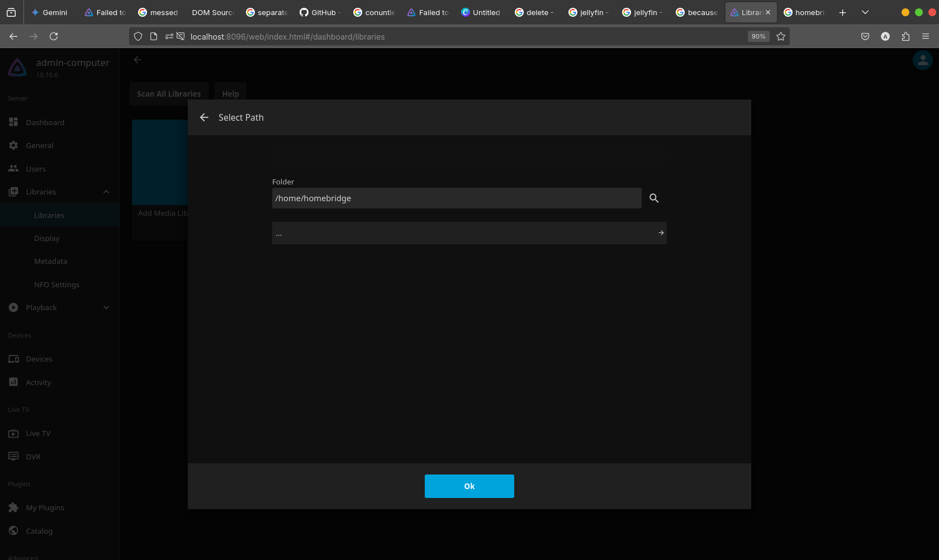This screenshot has height=560, width=939.
Task: Click the account profile icon in toolbar
Action: pyautogui.click(x=885, y=36)
